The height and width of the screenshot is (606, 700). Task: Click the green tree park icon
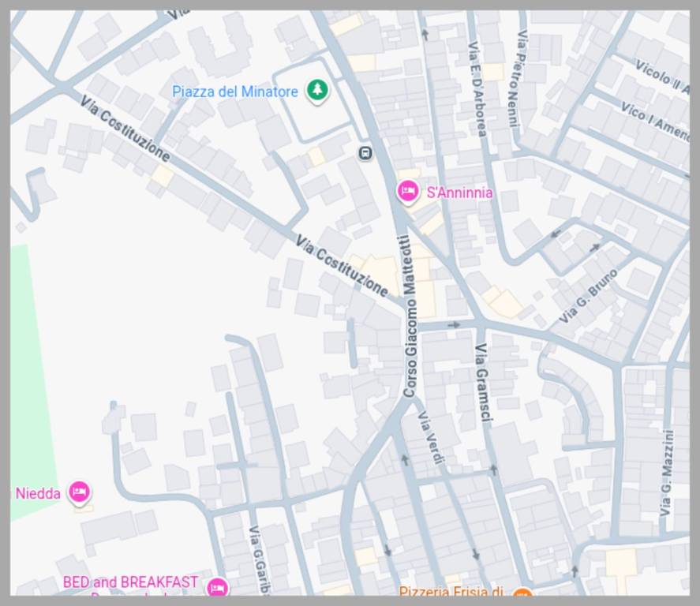click(x=317, y=91)
